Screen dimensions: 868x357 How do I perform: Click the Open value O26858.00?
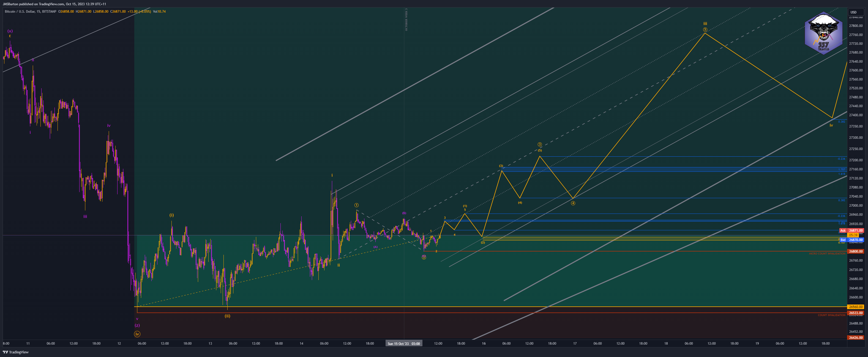coord(66,12)
